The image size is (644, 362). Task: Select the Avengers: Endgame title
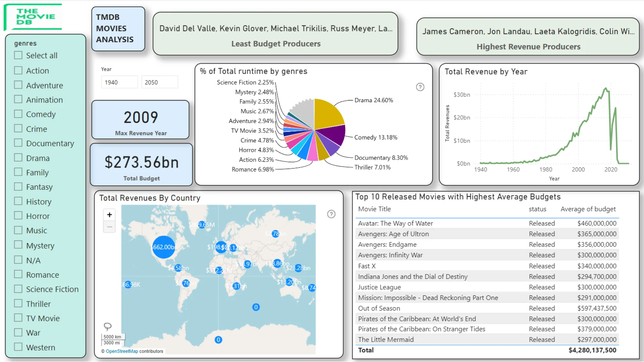387,245
